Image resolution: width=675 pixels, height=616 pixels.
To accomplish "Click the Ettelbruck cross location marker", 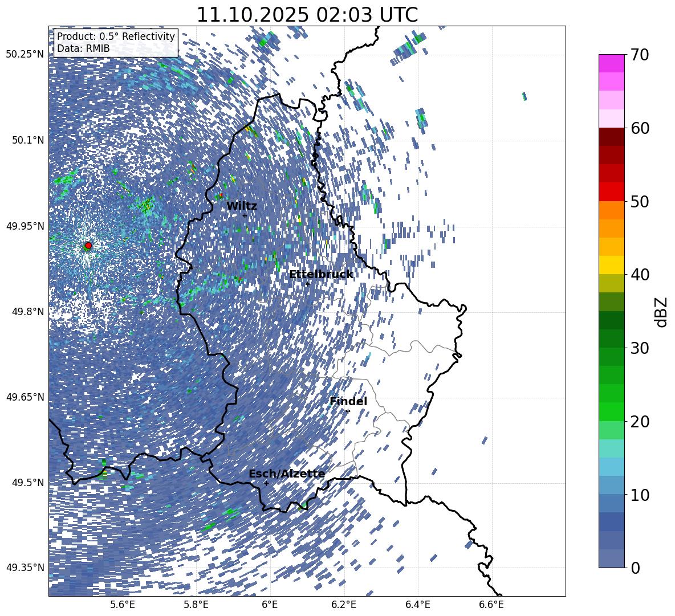I will click(307, 284).
